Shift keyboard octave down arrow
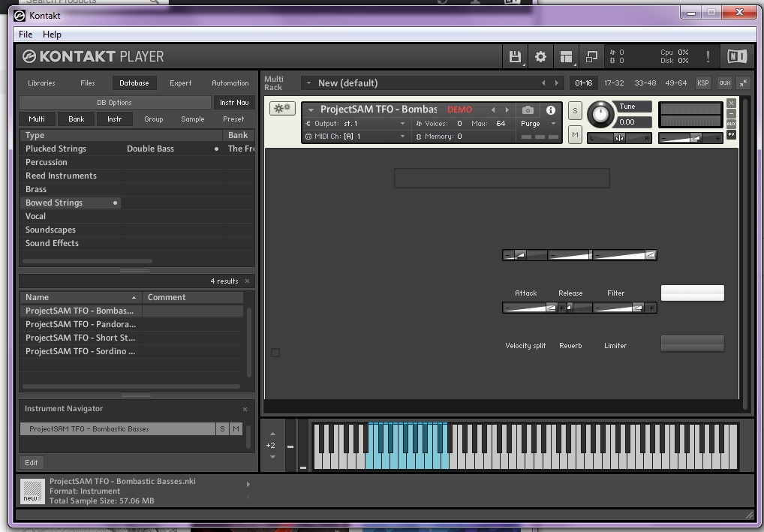Viewport: 764px width, 532px height. (x=272, y=456)
